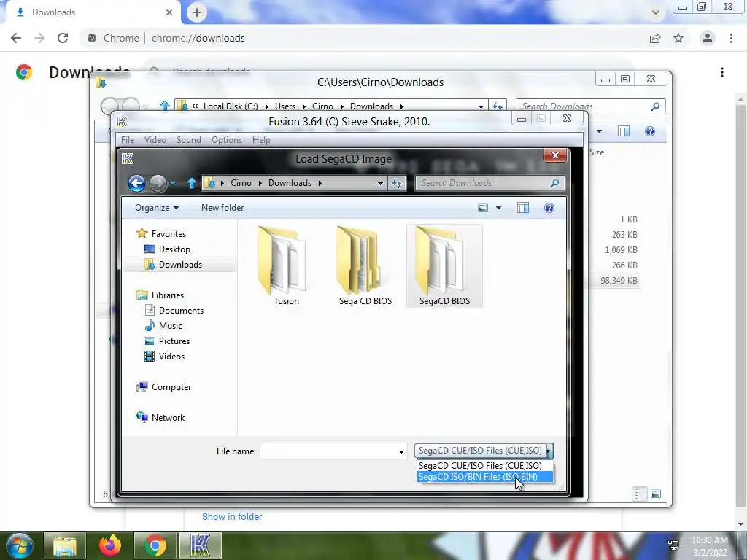Screen dimensions: 747x560
Task: Open a new Chrome tab
Action: [x=197, y=12]
